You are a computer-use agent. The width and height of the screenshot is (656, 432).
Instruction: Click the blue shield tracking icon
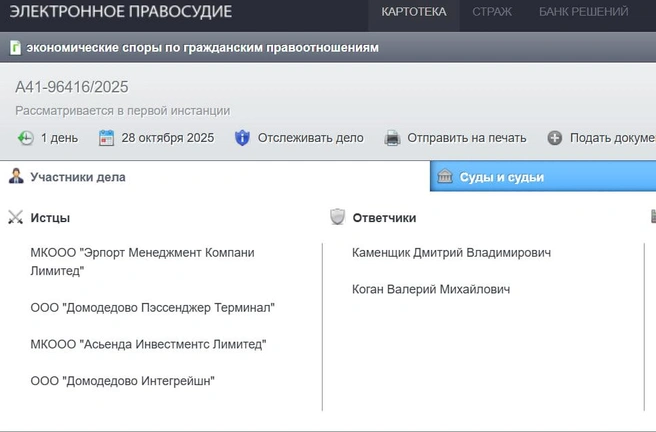[242, 138]
